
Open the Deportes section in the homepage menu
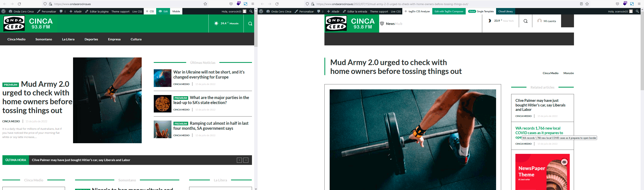click(91, 39)
